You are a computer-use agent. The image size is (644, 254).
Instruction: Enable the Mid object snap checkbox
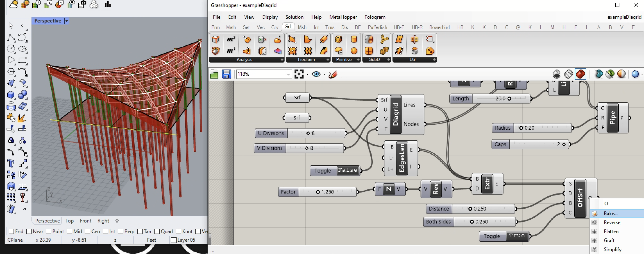pos(69,231)
